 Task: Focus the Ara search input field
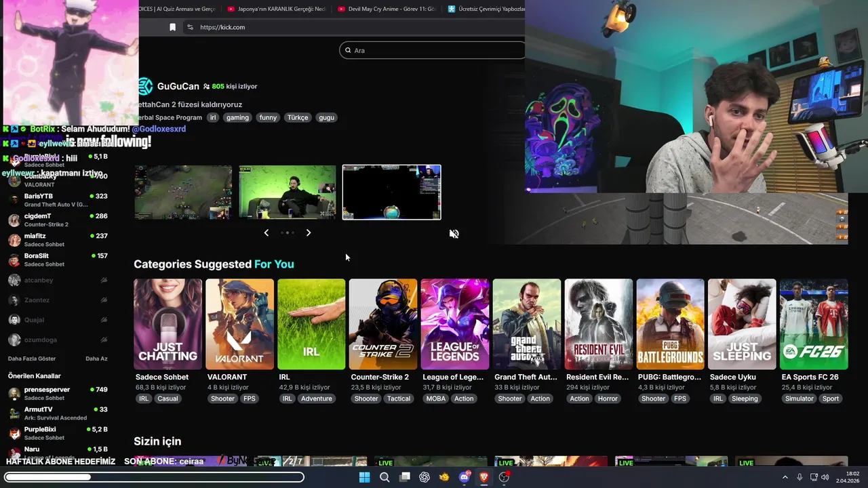(x=433, y=50)
